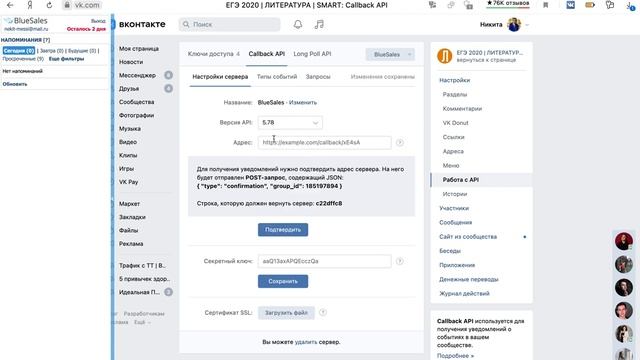Open Stories in community settings menu

click(x=455, y=194)
